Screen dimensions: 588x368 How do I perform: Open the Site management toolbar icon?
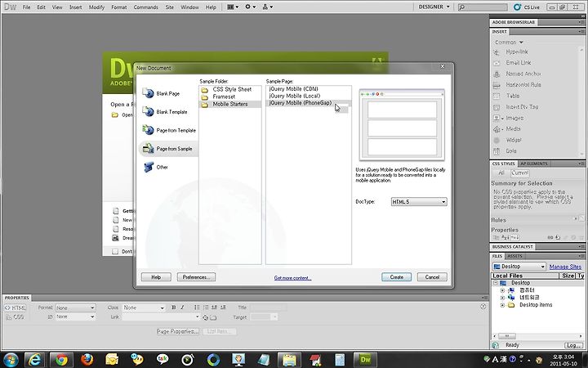point(267,7)
